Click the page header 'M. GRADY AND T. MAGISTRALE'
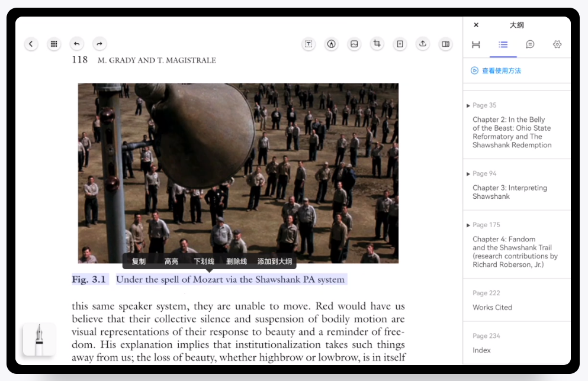 pyautogui.click(x=157, y=60)
